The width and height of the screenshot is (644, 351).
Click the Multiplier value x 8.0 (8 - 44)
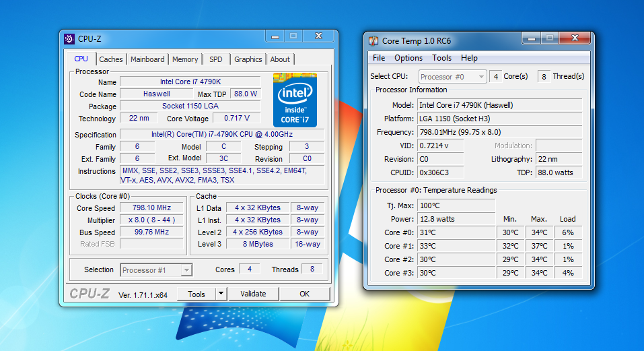pos(151,220)
